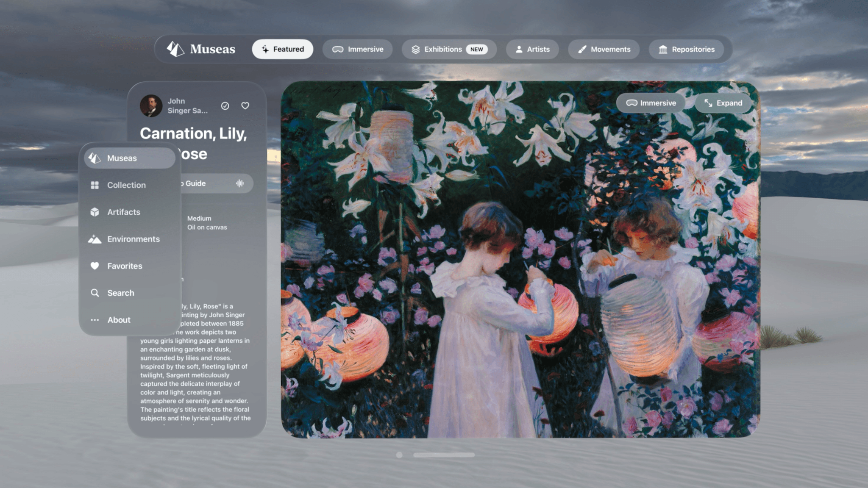This screenshot has width=868, height=488.
Task: Toggle the checkmark viewed icon beside artist
Action: click(225, 106)
